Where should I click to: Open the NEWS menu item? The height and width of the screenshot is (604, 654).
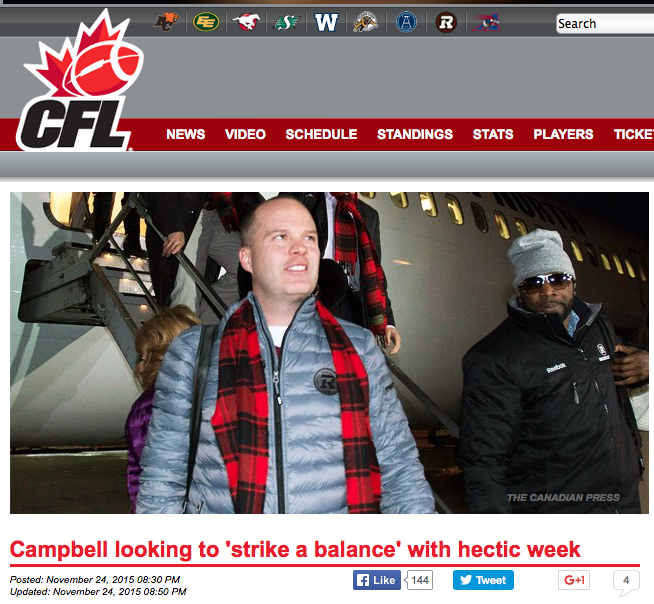click(186, 134)
